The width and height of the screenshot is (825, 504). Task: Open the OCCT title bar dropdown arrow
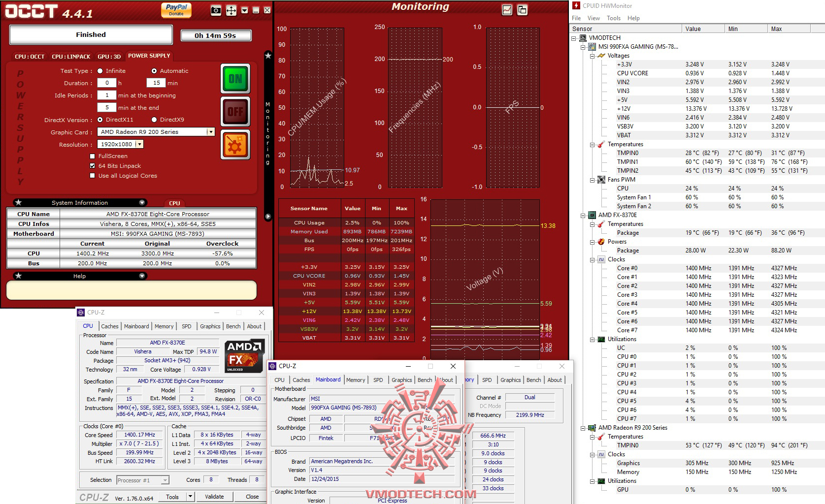244,10
